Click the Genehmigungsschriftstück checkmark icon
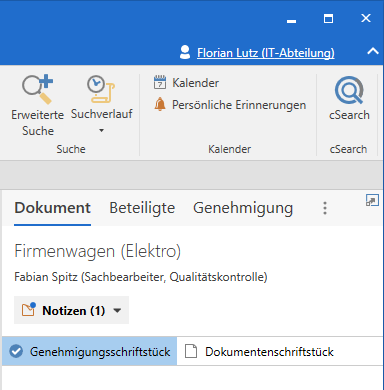384x390 pixels. point(16,351)
